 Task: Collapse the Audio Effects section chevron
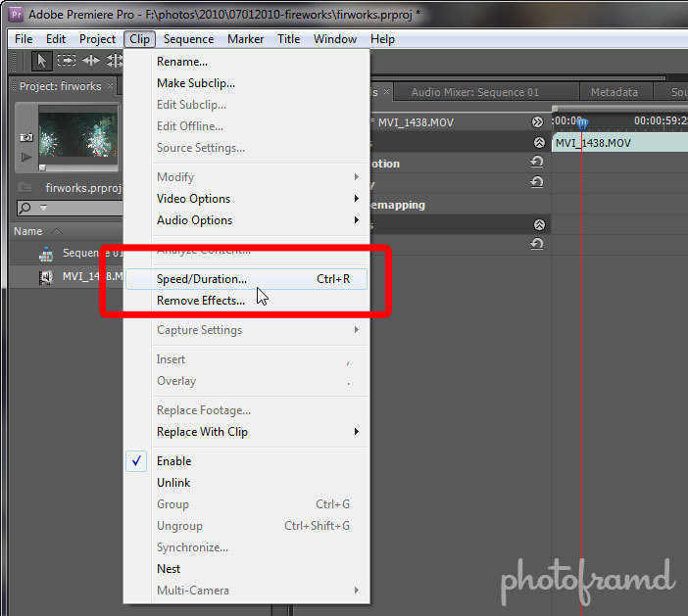(x=539, y=225)
